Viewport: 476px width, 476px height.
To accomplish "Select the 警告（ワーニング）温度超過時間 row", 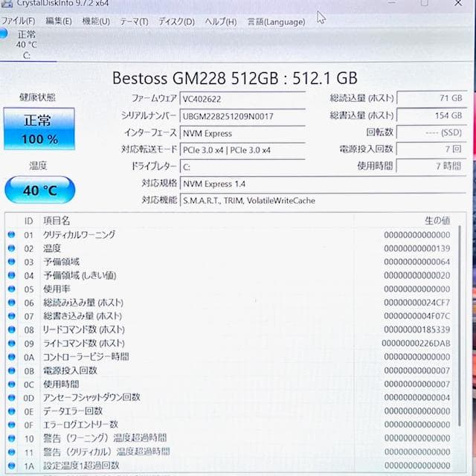I will tap(230, 438).
